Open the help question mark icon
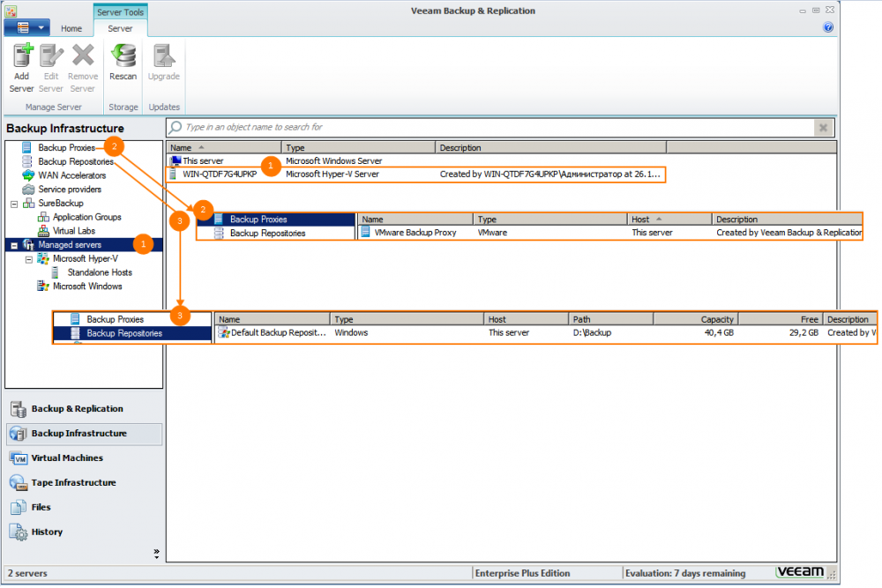 [828, 27]
